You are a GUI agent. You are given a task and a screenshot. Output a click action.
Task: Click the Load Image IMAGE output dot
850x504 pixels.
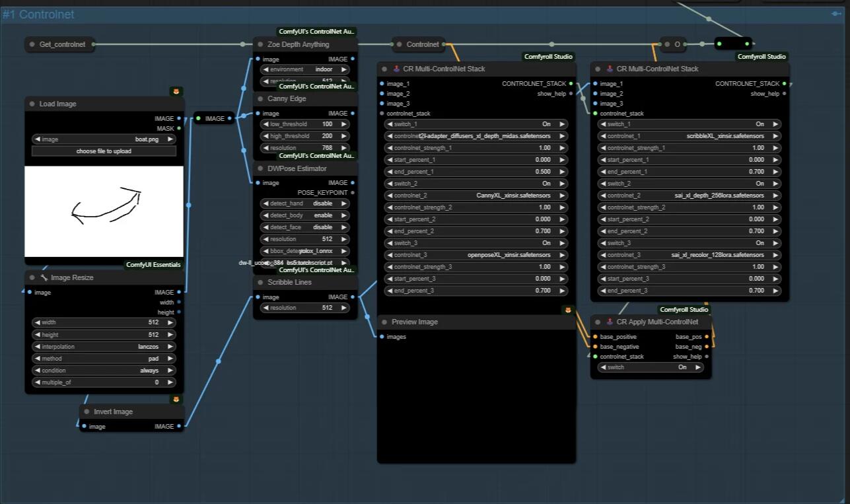tap(179, 118)
